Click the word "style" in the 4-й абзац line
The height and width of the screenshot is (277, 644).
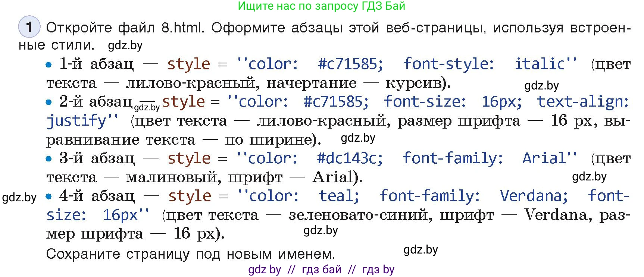tap(190, 196)
